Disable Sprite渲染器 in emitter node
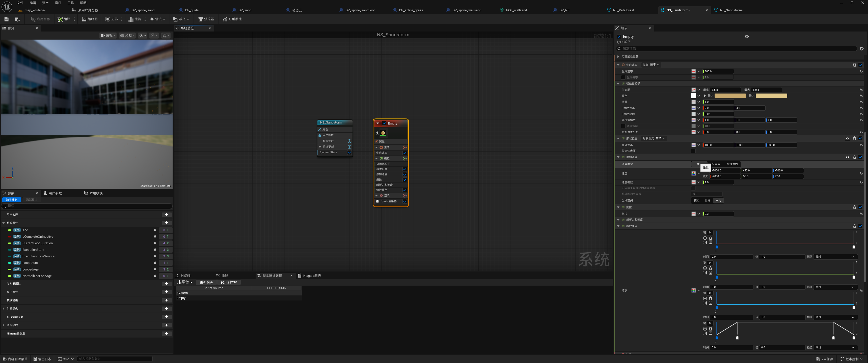 (x=404, y=201)
